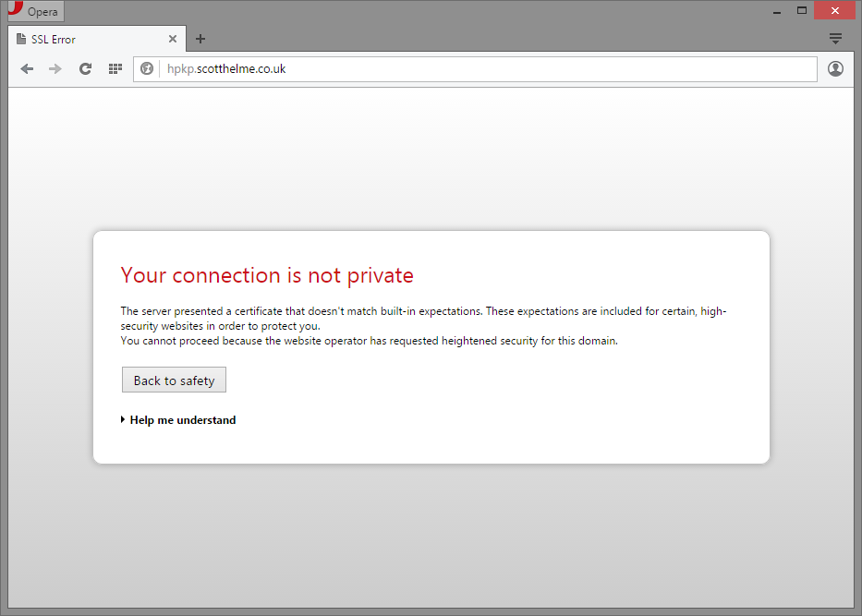Image resolution: width=862 pixels, height=616 pixels.
Task: Open the Speed Dial start page
Action: [x=115, y=69]
